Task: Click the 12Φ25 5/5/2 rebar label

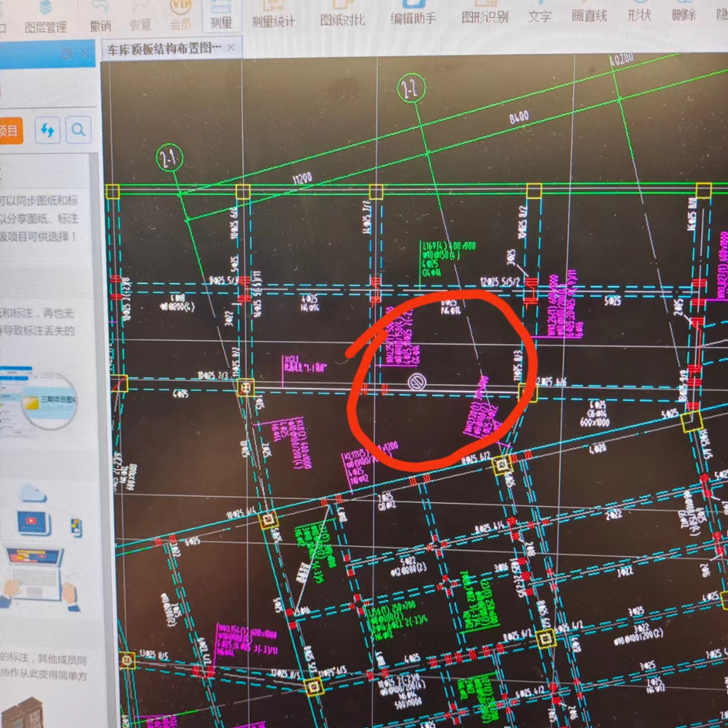Action: click(x=500, y=282)
